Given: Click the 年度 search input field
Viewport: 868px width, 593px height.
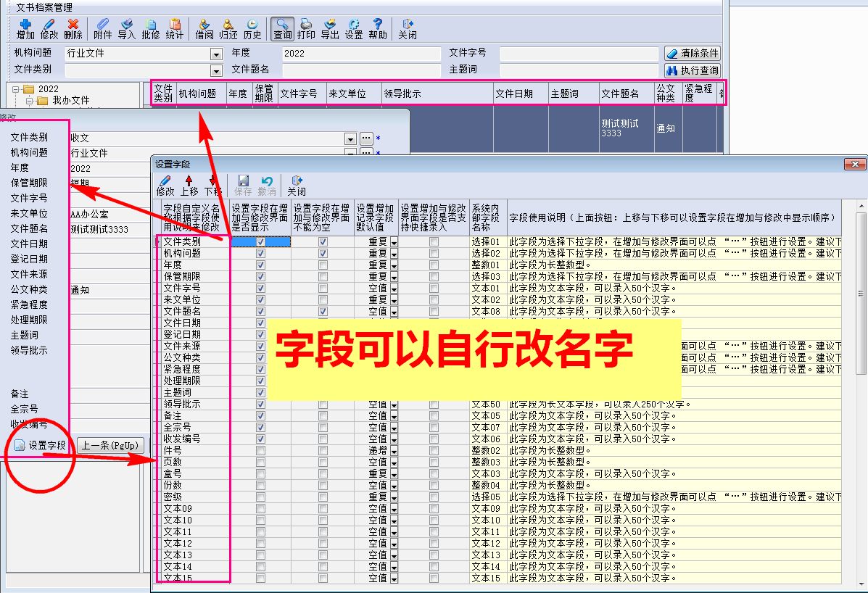Looking at the screenshot, I should 361,54.
